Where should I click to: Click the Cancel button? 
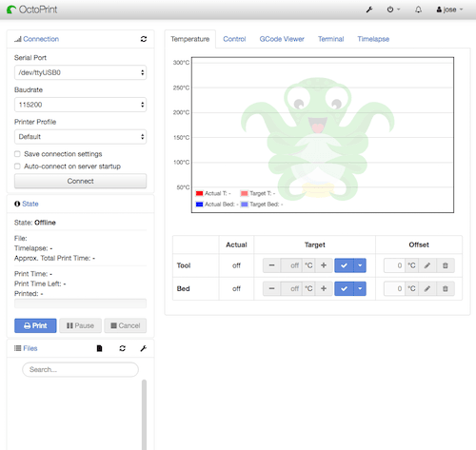click(126, 325)
